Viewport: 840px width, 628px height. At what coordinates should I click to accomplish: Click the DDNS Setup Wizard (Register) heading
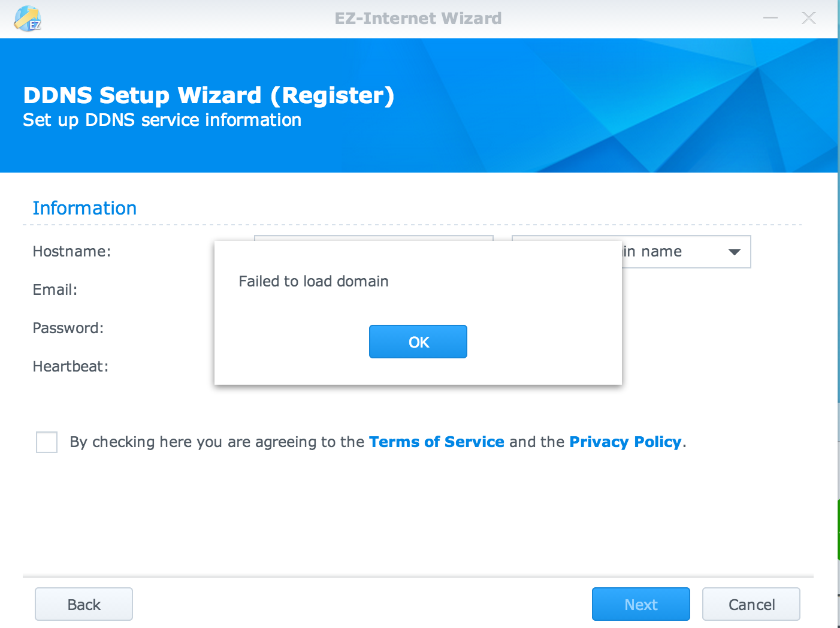[209, 96]
